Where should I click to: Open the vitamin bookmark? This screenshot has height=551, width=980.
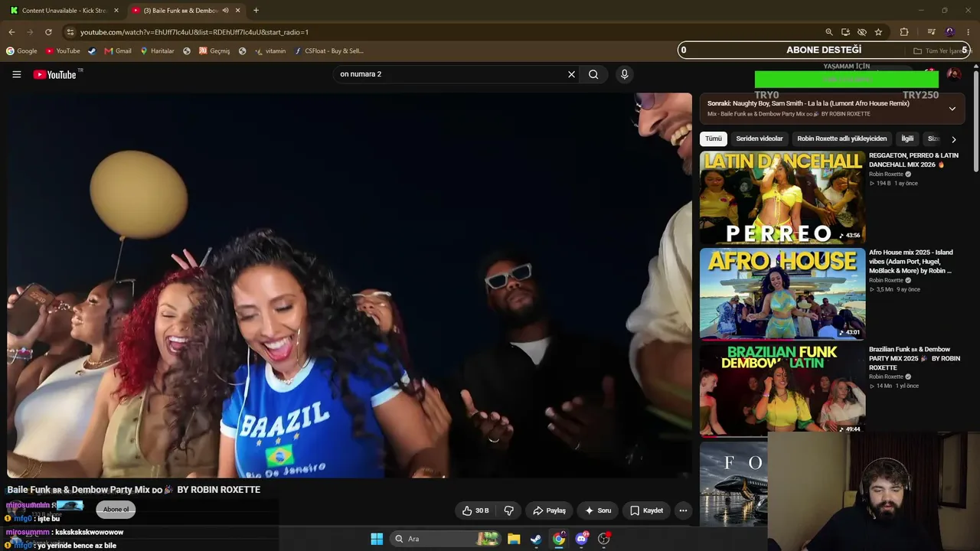270,51
